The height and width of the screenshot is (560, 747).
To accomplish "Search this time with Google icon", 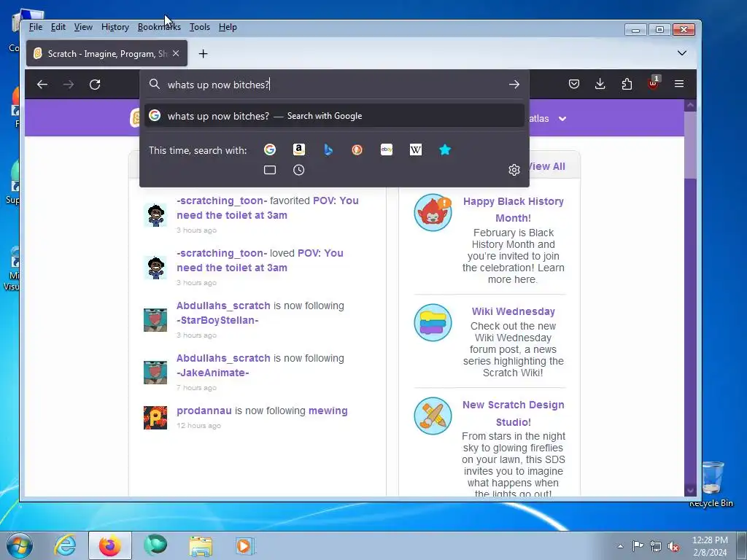I will click(270, 149).
